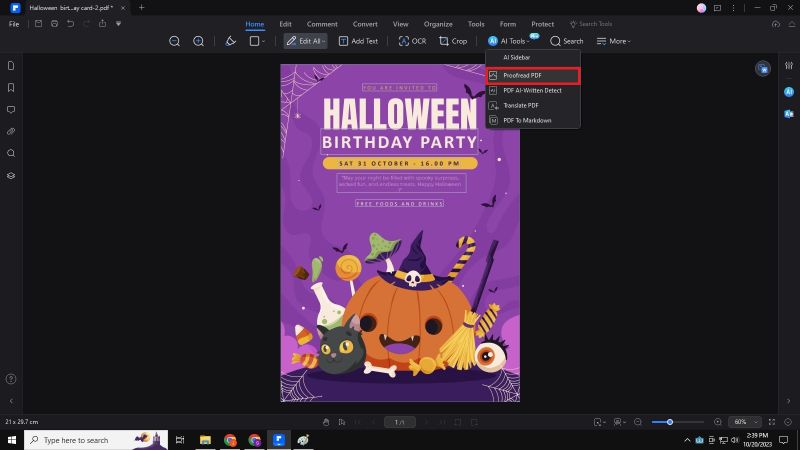The height and width of the screenshot is (450, 800).
Task: Click the print icon in quick toolbar
Action: coord(55,23)
